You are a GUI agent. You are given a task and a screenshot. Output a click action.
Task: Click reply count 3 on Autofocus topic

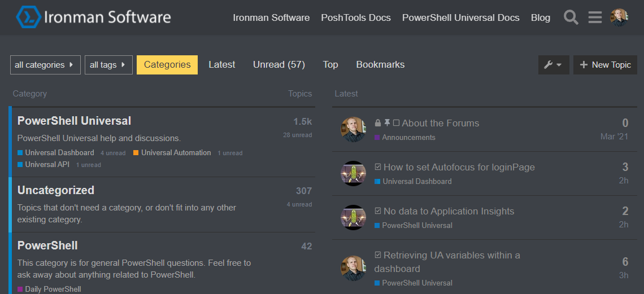tap(625, 167)
